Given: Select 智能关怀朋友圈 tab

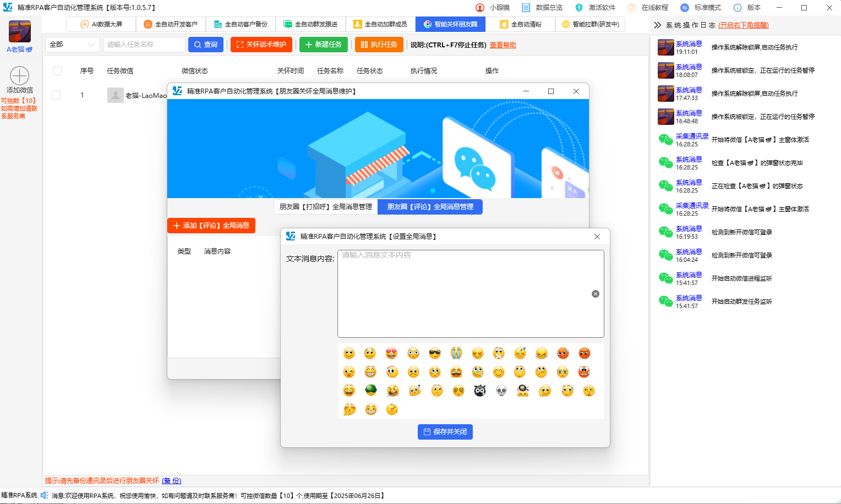Looking at the screenshot, I should [x=450, y=24].
